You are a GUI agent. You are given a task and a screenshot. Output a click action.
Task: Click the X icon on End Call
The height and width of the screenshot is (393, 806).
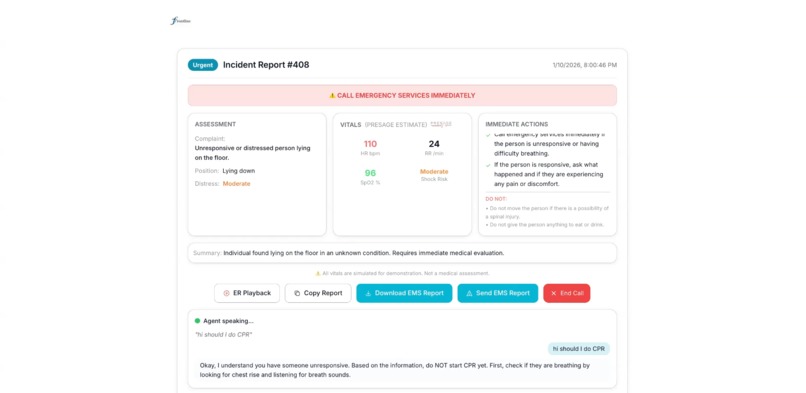coord(554,293)
